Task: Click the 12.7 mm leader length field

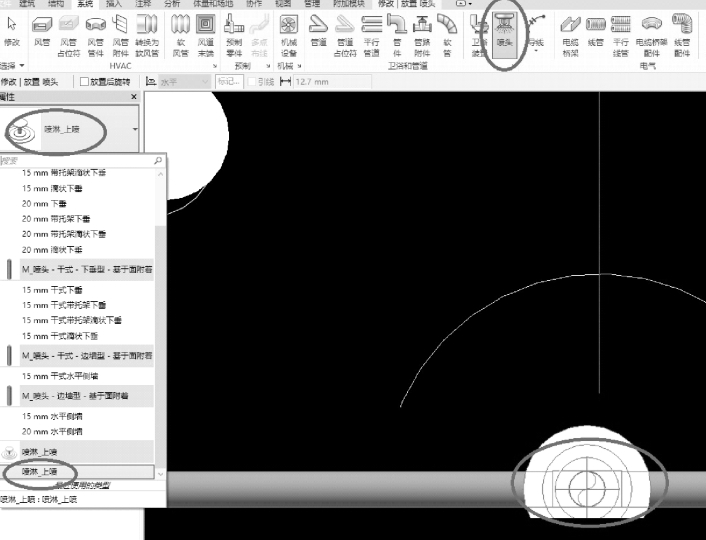Action: [332, 82]
